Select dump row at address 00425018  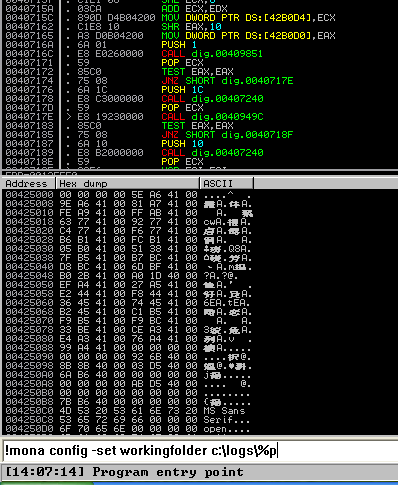click(x=128, y=221)
